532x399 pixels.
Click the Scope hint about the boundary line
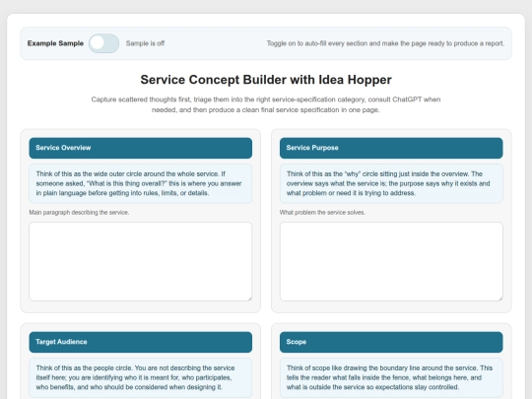pyautogui.click(x=391, y=377)
